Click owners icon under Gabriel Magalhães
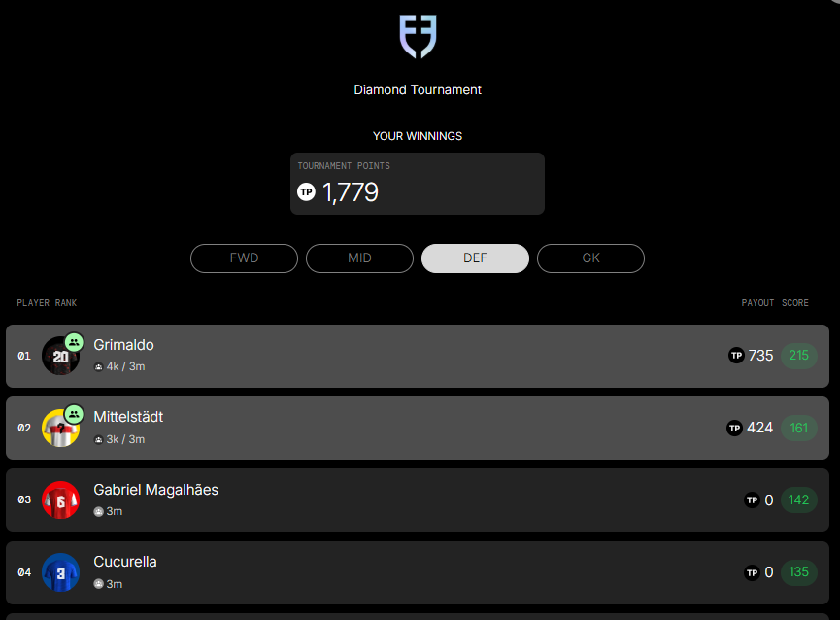 [x=99, y=512]
